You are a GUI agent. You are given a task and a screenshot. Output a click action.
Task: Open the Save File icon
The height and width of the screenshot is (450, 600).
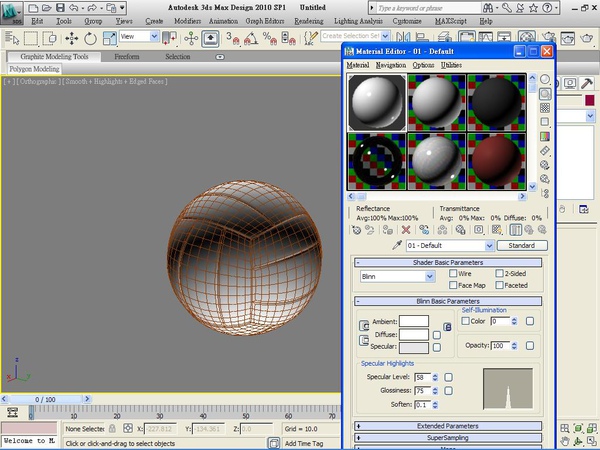(x=60, y=8)
